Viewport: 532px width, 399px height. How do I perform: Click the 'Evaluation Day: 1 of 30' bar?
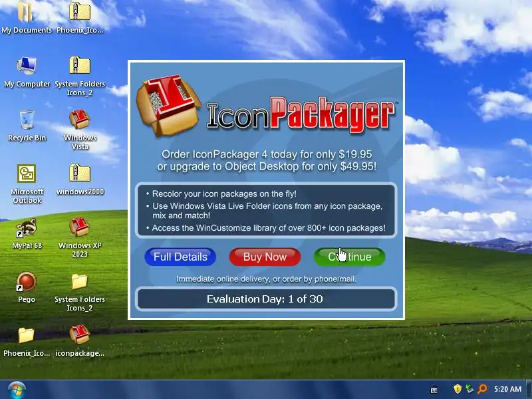[266, 299]
